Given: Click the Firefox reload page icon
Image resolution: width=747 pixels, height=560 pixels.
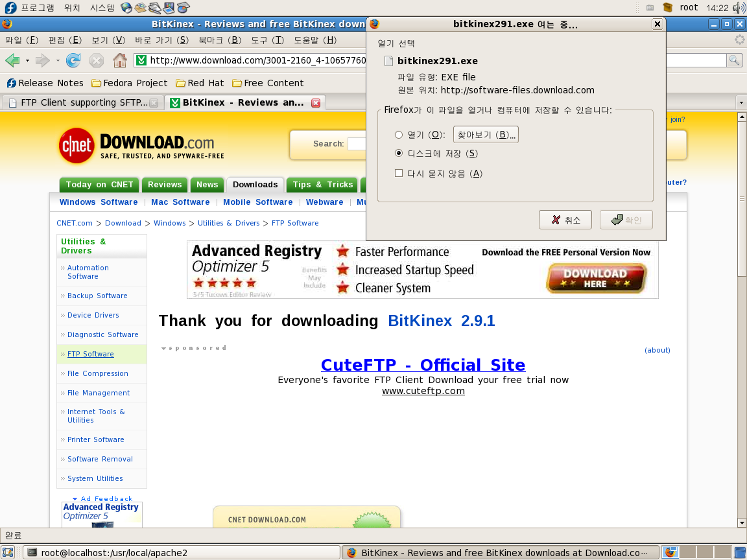Looking at the screenshot, I should click(x=73, y=60).
